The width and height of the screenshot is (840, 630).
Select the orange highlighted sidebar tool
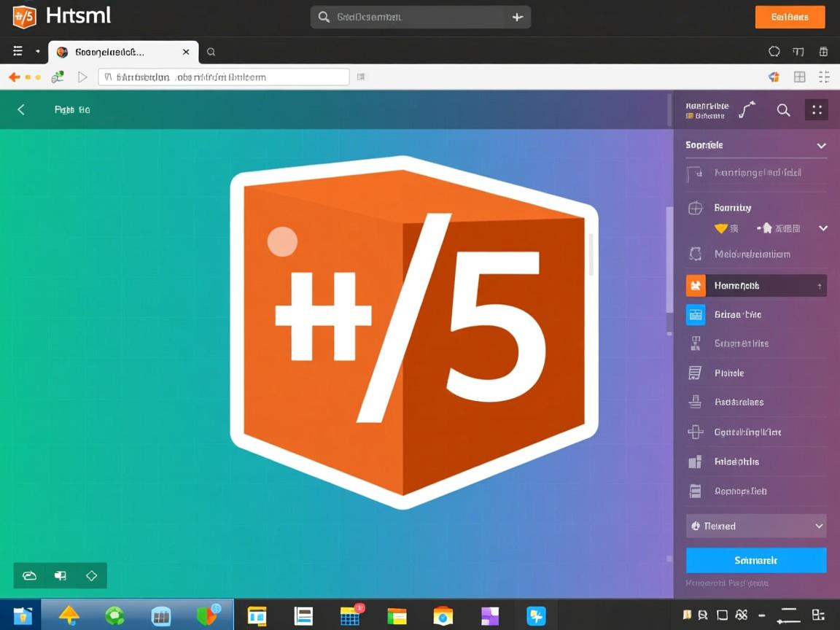click(x=755, y=285)
